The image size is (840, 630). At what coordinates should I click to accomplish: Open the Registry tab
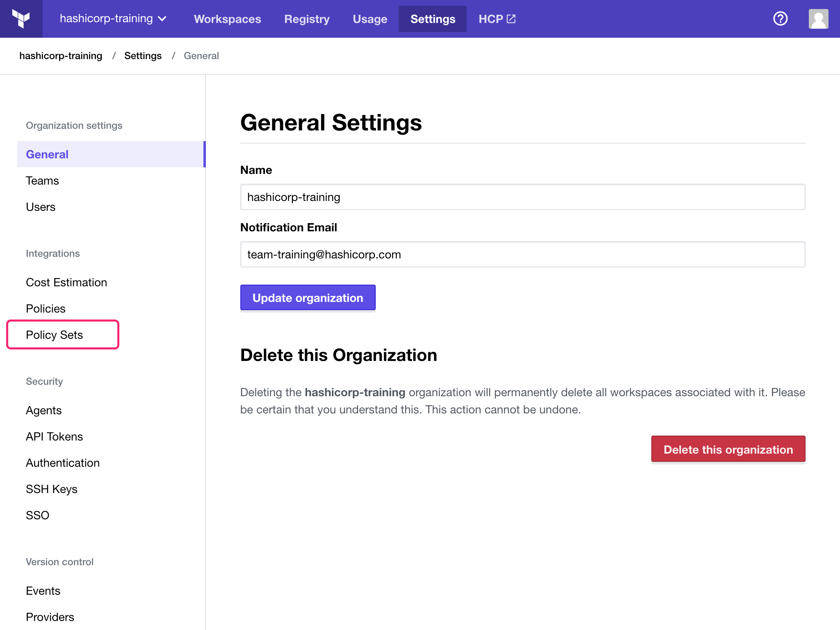(x=307, y=19)
